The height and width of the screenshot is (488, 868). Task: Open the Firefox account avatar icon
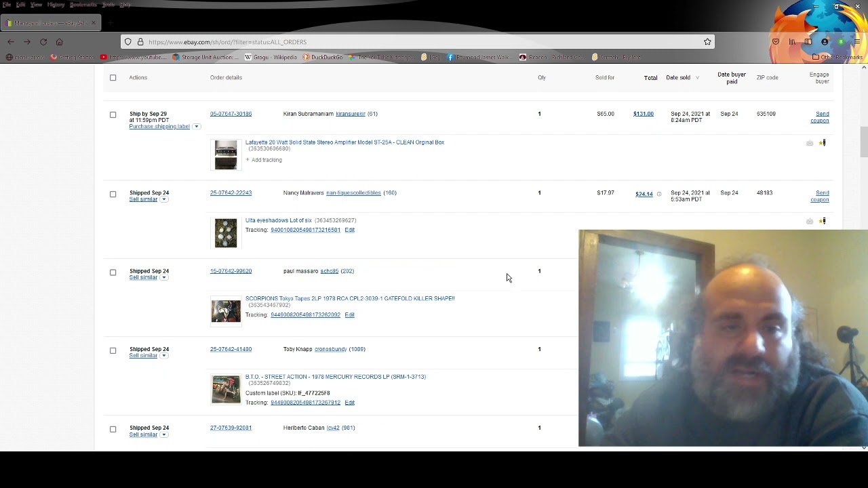825,42
